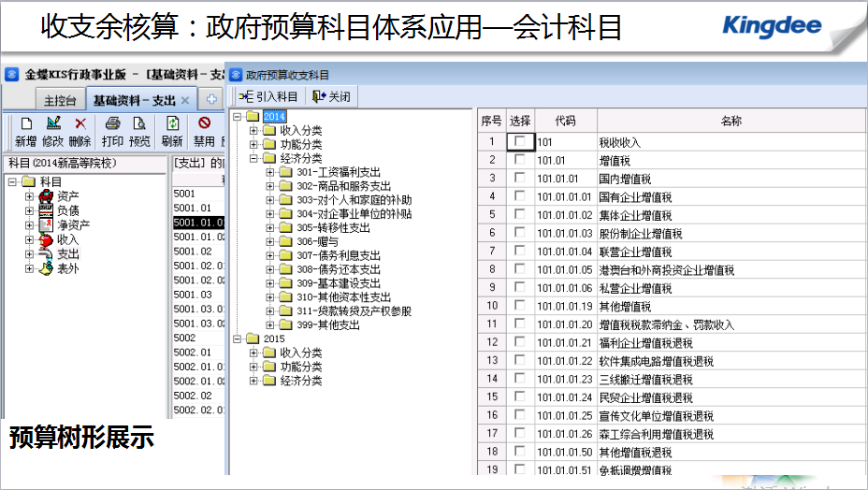Select 309-基本建设支出 tree item
This screenshot has height=490, width=868.
pyautogui.click(x=339, y=283)
